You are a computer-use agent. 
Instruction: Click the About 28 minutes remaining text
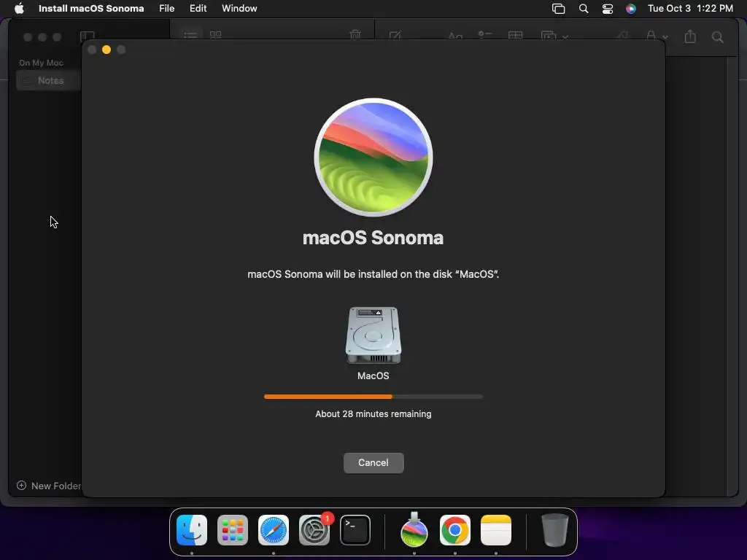(373, 414)
